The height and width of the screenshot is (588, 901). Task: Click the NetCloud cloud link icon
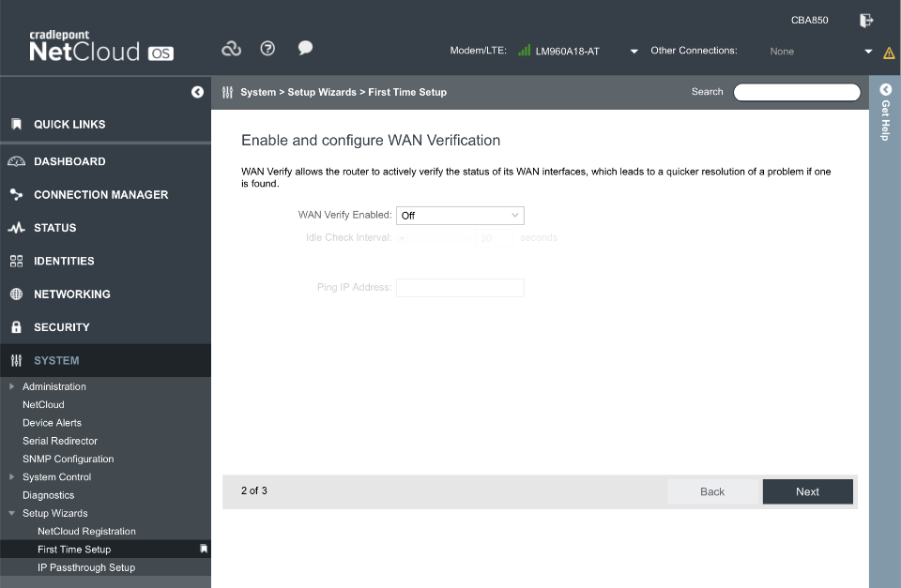[x=231, y=49]
